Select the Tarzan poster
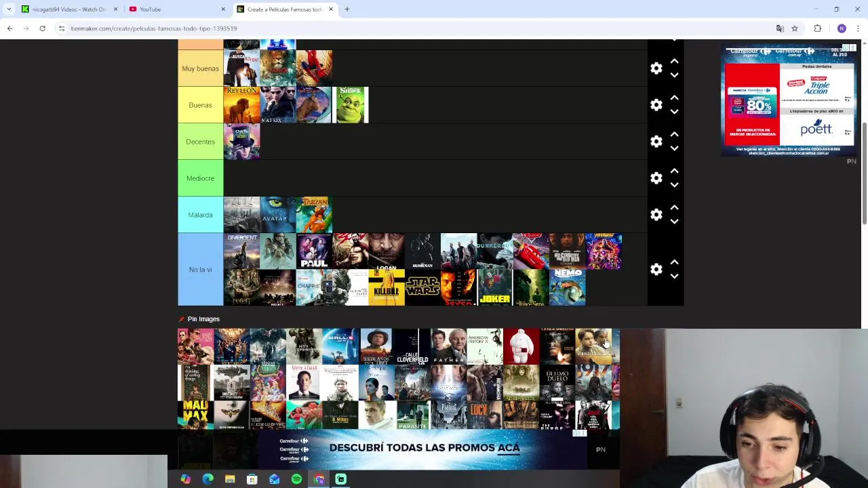This screenshot has width=868, height=488. coord(314,215)
